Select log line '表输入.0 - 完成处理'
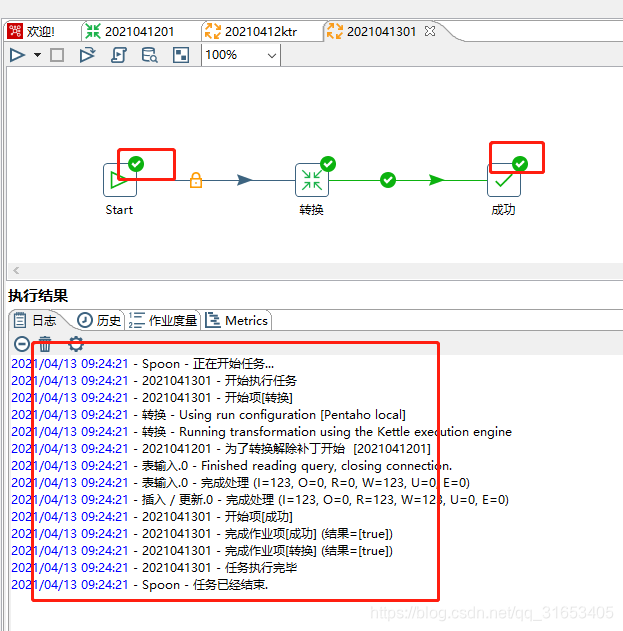The width and height of the screenshot is (623, 631). pyautogui.click(x=241, y=483)
